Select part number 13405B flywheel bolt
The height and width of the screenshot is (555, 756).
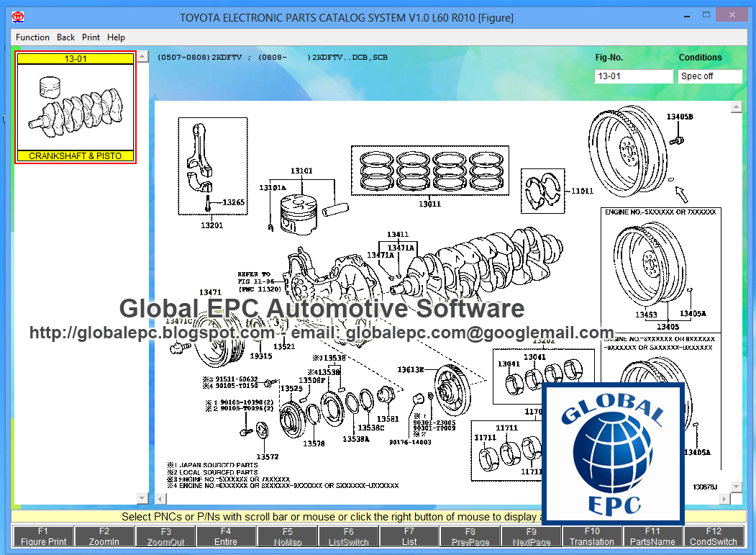(680, 117)
